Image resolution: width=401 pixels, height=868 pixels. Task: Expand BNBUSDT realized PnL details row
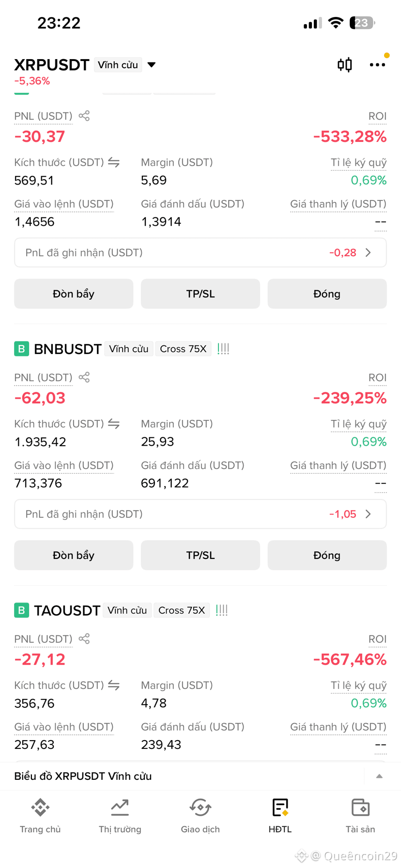(200, 514)
